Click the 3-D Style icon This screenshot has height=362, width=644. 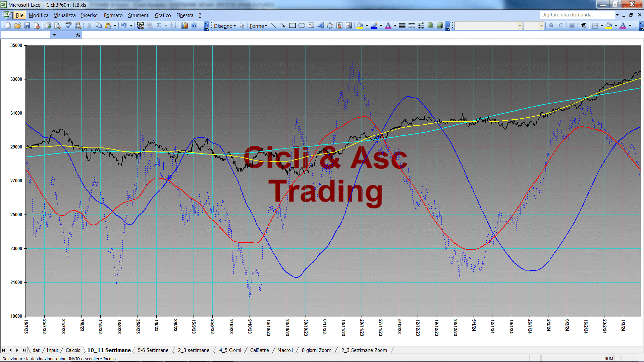tap(440, 25)
